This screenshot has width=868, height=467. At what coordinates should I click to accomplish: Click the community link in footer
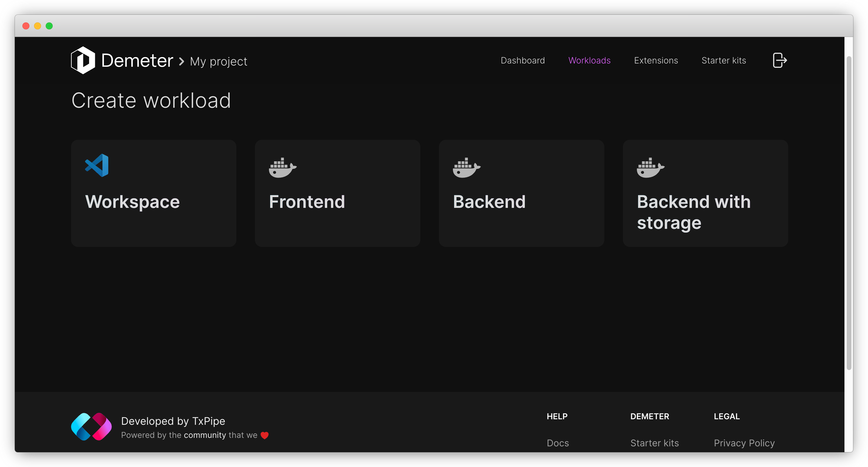point(205,435)
